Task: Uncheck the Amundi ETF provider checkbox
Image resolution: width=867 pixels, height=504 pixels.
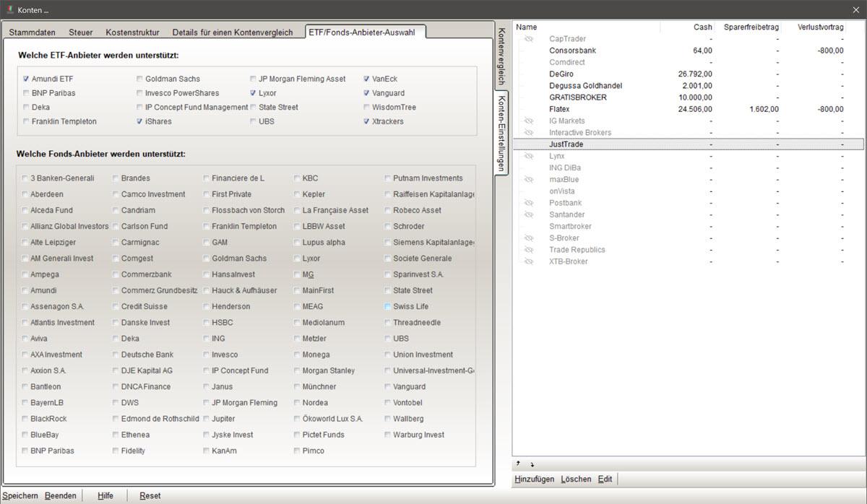Action: pyautogui.click(x=26, y=79)
